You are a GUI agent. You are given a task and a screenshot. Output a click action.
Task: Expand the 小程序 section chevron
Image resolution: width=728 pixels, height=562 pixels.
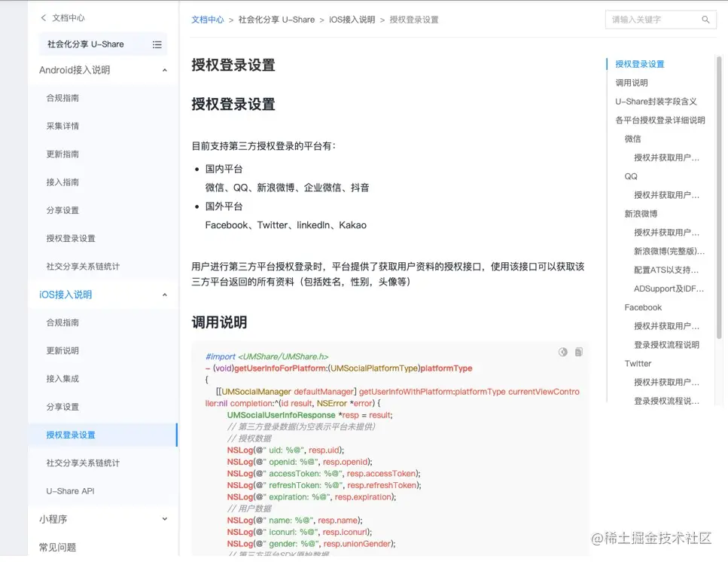[164, 519]
